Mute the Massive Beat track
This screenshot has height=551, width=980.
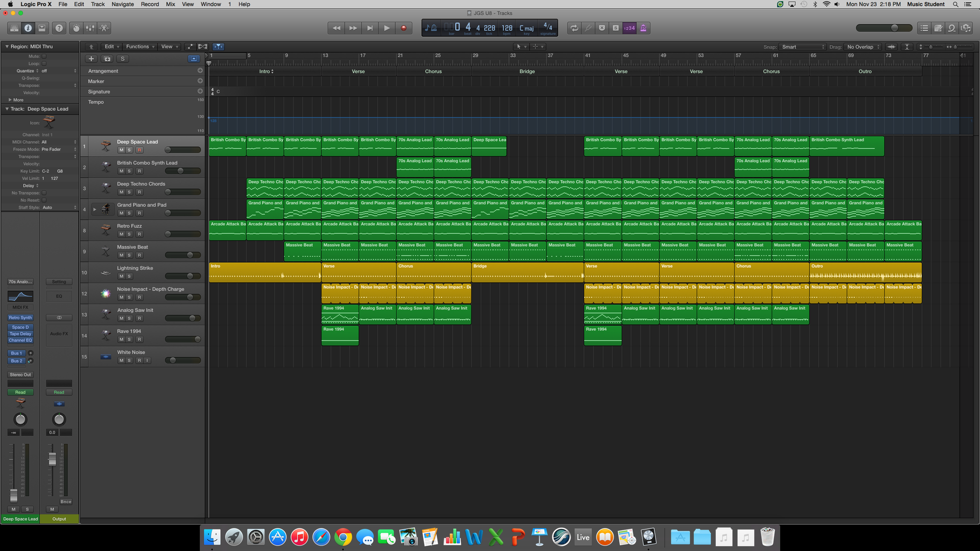pyautogui.click(x=121, y=255)
